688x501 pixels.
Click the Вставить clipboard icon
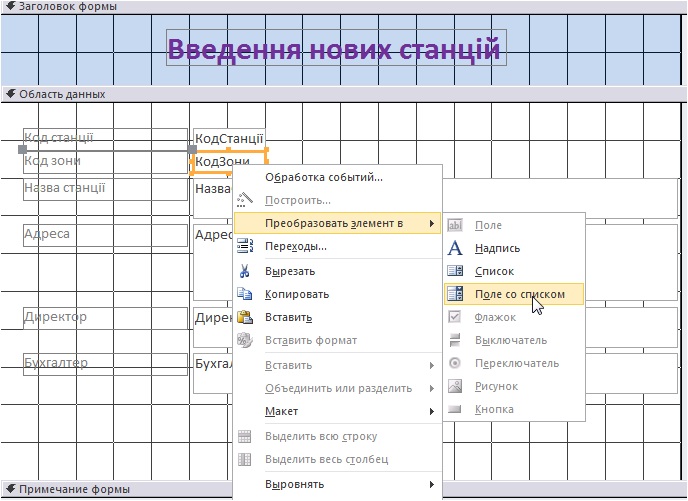(x=245, y=318)
